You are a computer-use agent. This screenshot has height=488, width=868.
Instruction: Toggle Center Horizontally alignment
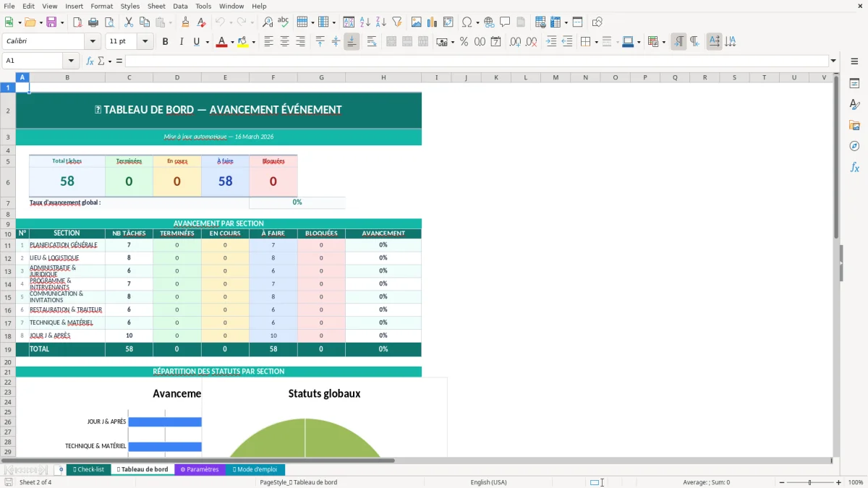coord(284,42)
